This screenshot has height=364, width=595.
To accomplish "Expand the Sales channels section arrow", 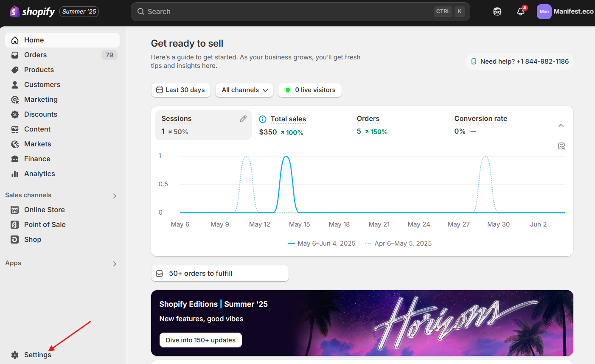I will (x=115, y=196).
